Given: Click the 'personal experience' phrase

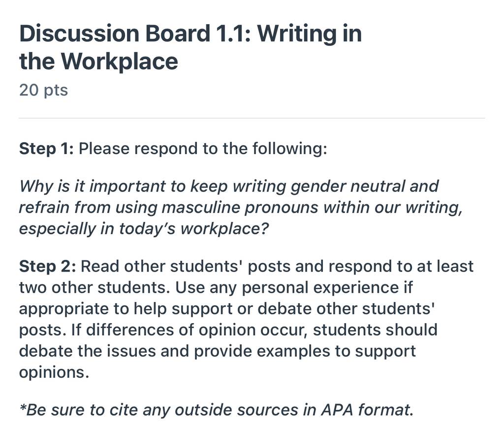Looking at the screenshot, I should click(x=320, y=287).
